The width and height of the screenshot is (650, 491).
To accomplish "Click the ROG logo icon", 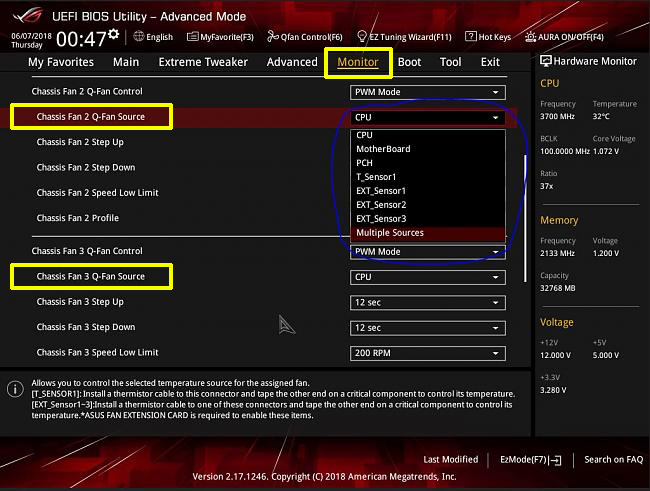I will pos(27,16).
